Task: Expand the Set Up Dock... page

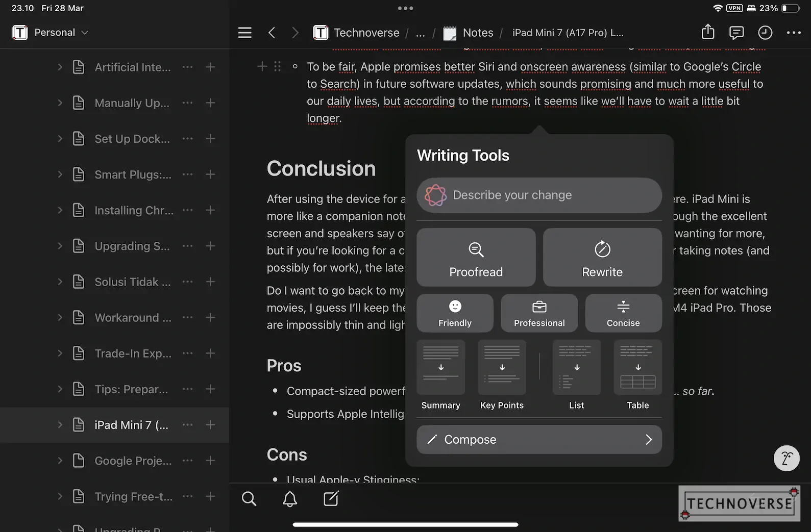Action: tap(60, 138)
